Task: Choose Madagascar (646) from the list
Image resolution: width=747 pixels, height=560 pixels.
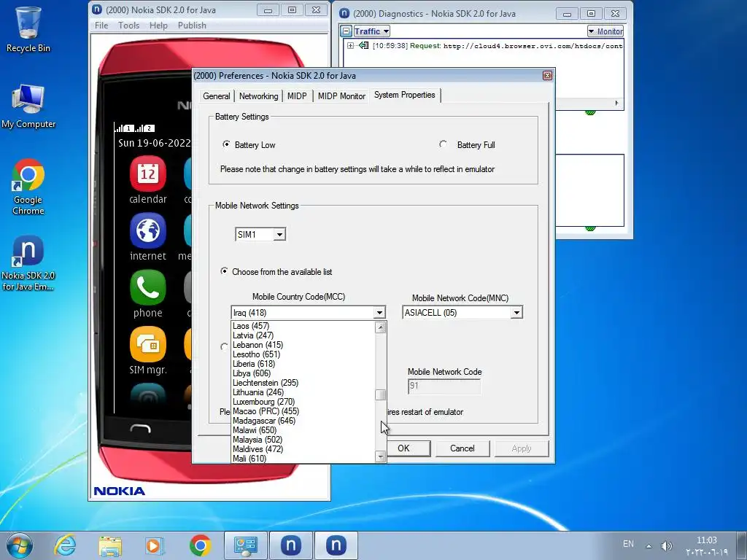Action: click(303, 421)
